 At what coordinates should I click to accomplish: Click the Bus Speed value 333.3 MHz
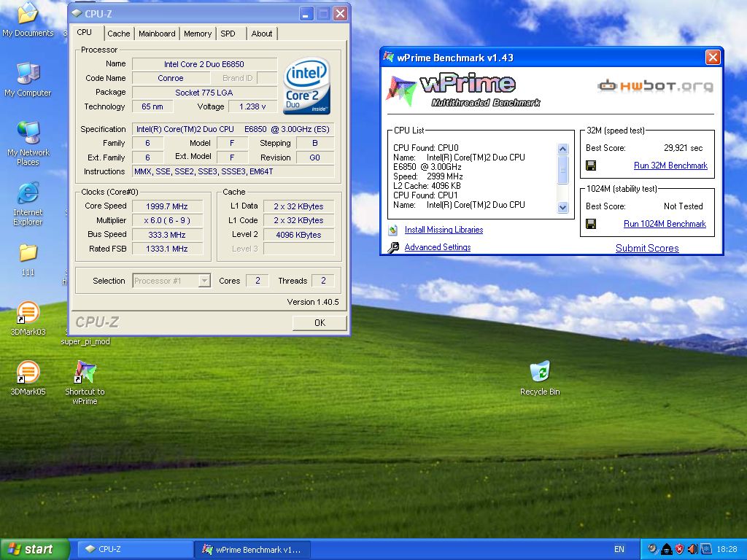coord(167,235)
